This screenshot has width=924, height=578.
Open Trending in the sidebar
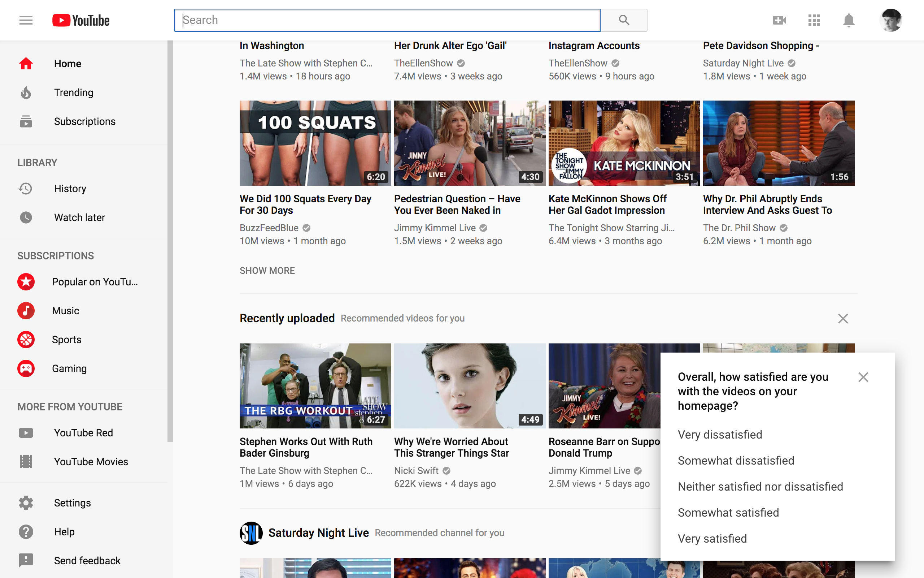click(84, 92)
